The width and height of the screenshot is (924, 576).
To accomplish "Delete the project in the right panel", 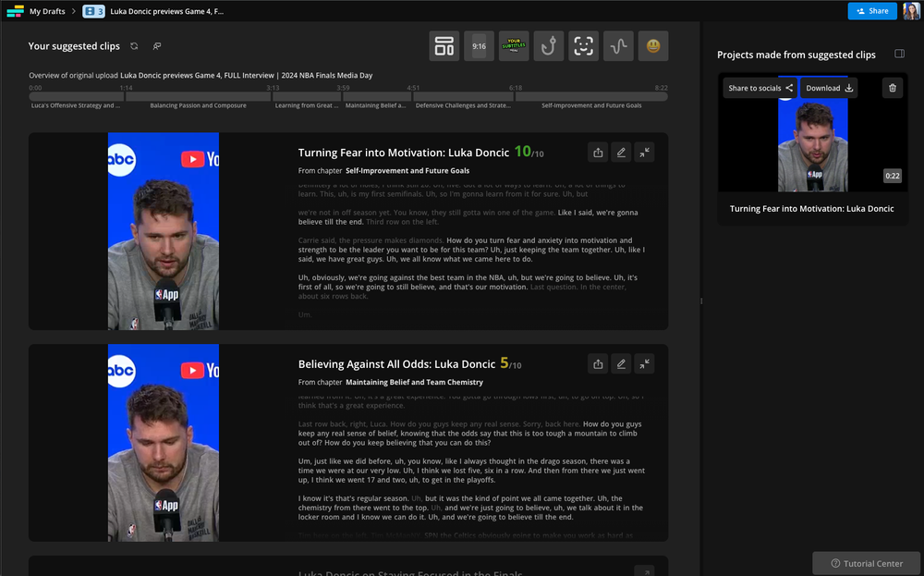I will point(892,88).
